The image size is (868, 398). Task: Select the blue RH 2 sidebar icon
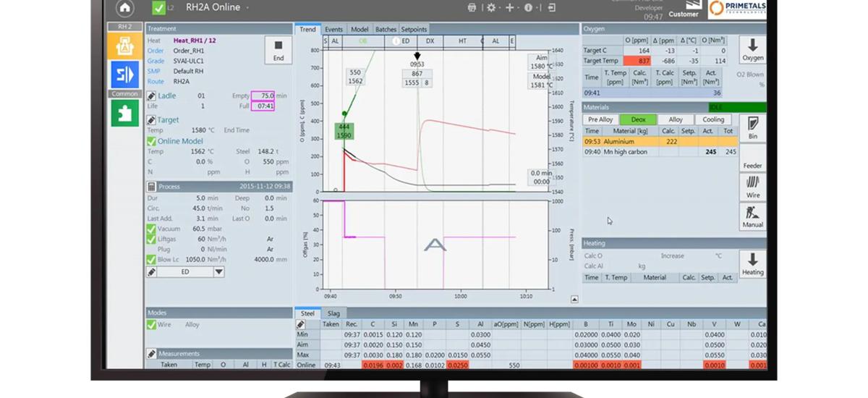pos(124,75)
